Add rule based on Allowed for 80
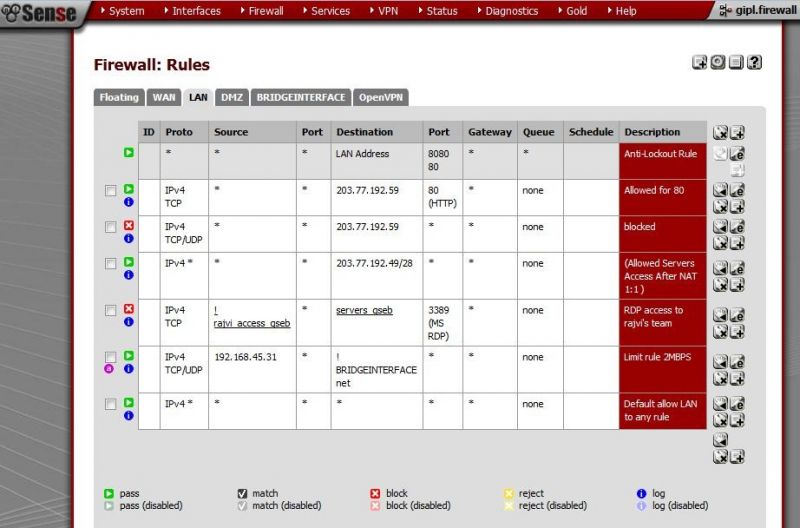The image size is (800, 528). pyautogui.click(x=737, y=207)
